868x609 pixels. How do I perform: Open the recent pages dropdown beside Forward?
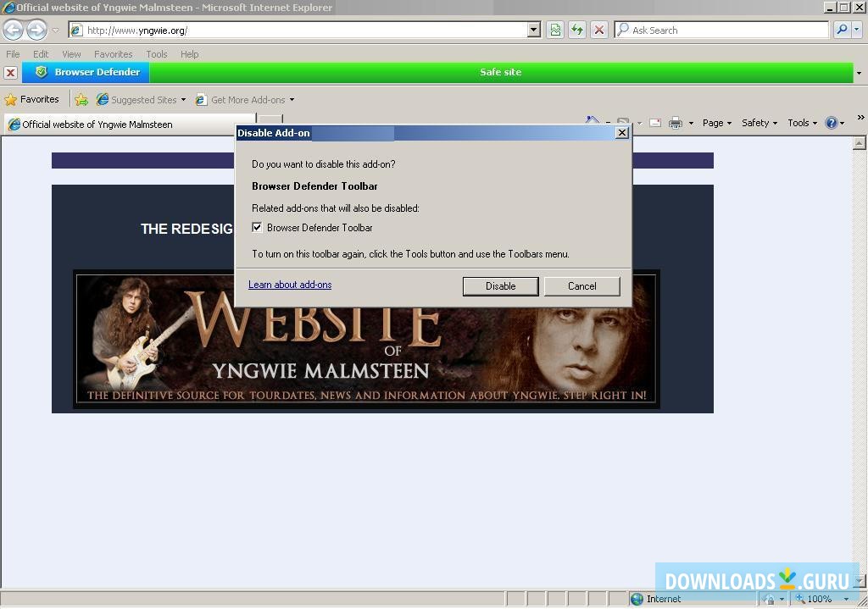(55, 30)
